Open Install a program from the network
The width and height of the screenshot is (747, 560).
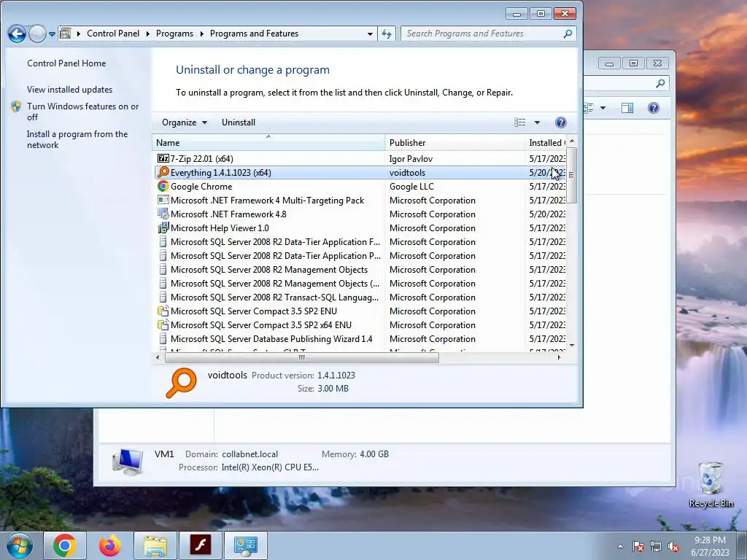coord(77,139)
